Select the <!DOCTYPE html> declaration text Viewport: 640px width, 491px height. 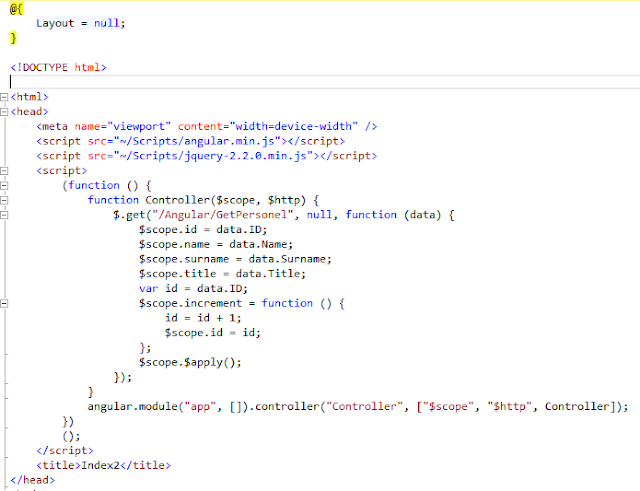[58, 67]
